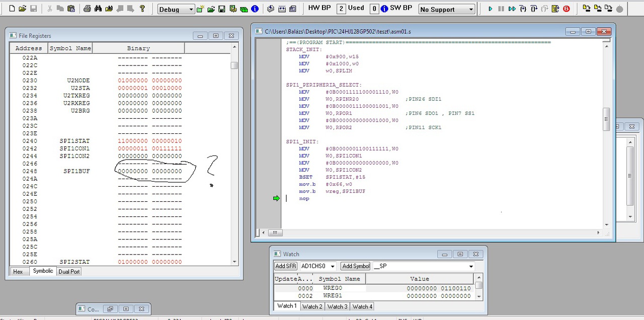This screenshot has height=320, width=644.
Task: Click the 'BSET SPI1STAT,#15' code line
Action: pyautogui.click(x=332, y=177)
